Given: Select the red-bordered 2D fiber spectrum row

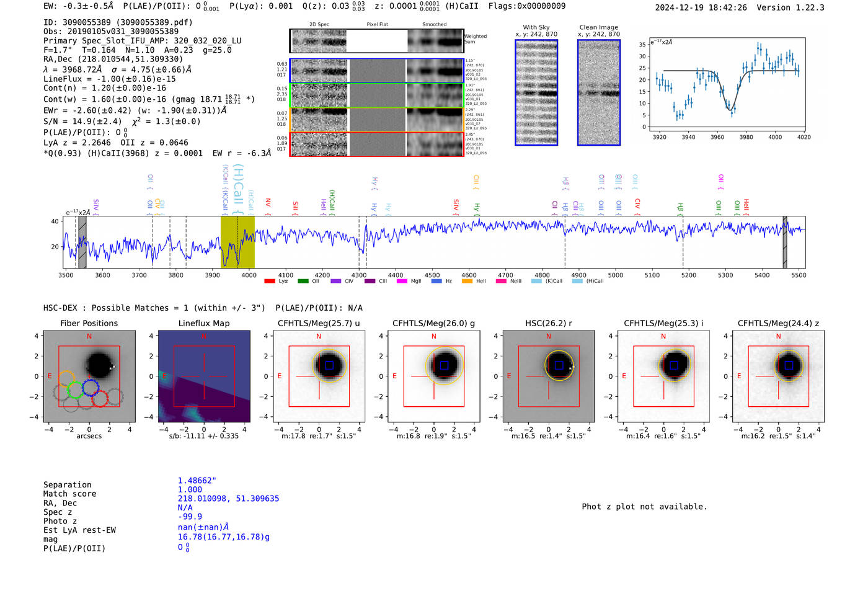Looking at the screenshot, I should click(377, 144).
